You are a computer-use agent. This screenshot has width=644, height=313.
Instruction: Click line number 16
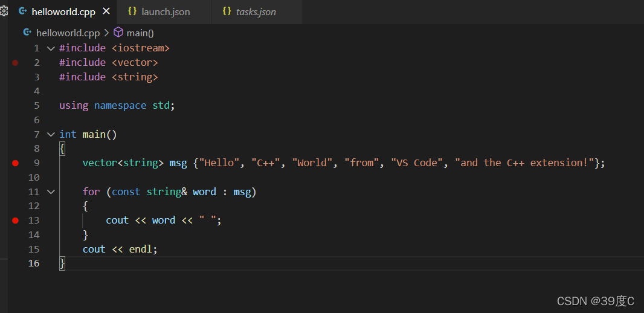coord(34,263)
